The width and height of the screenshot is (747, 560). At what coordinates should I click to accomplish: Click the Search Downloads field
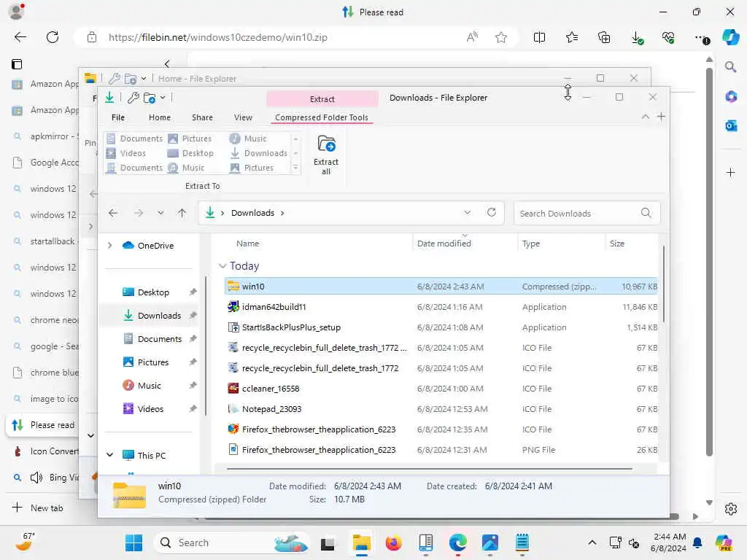pos(587,214)
